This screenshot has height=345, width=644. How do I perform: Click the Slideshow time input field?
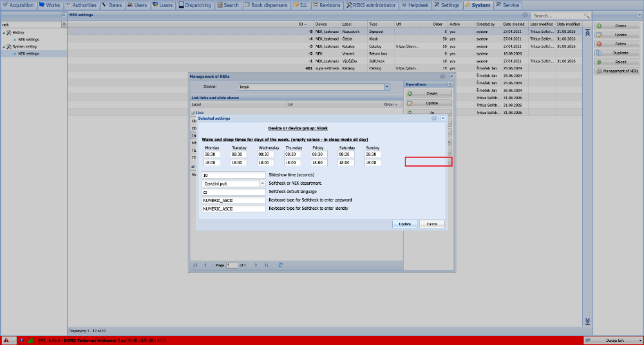234,175
